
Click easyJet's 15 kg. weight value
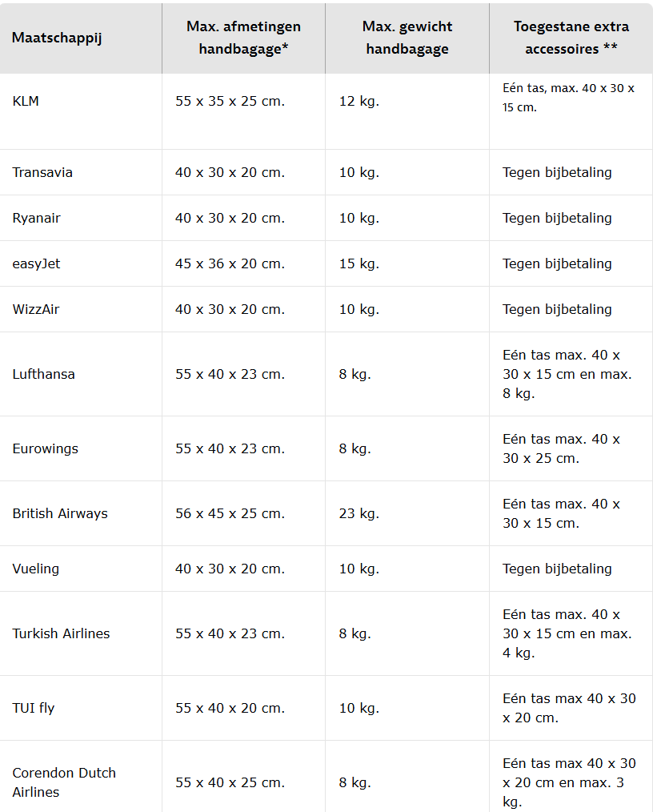click(359, 263)
